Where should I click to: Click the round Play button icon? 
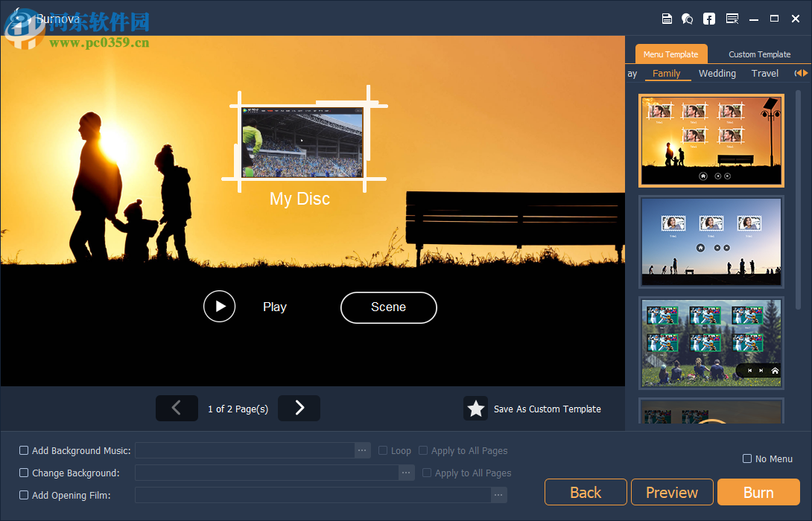tap(220, 307)
